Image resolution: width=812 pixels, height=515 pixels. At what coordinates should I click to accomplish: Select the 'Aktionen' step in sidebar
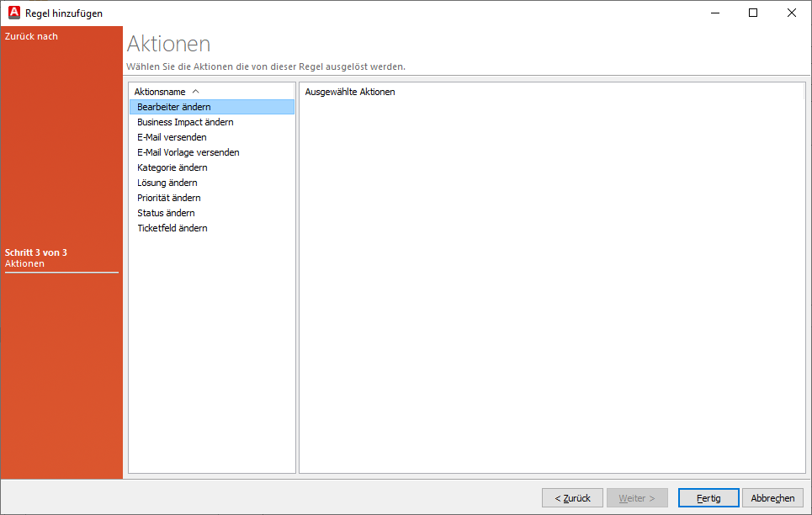[x=25, y=264]
